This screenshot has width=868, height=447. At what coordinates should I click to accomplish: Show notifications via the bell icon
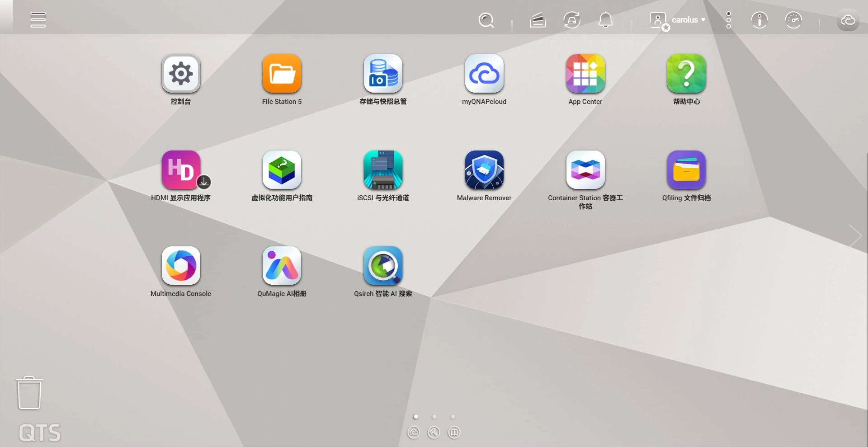[605, 20]
